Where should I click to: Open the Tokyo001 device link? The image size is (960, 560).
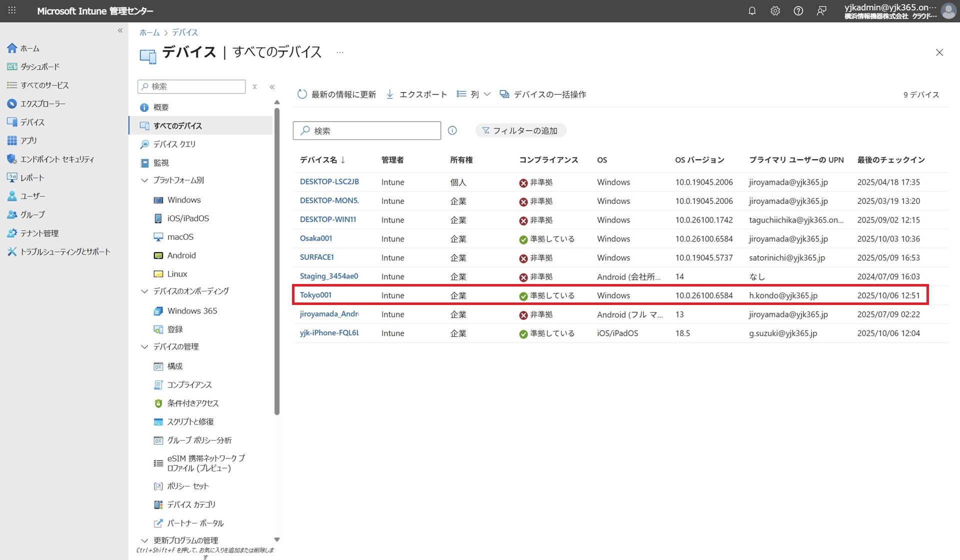tap(315, 295)
